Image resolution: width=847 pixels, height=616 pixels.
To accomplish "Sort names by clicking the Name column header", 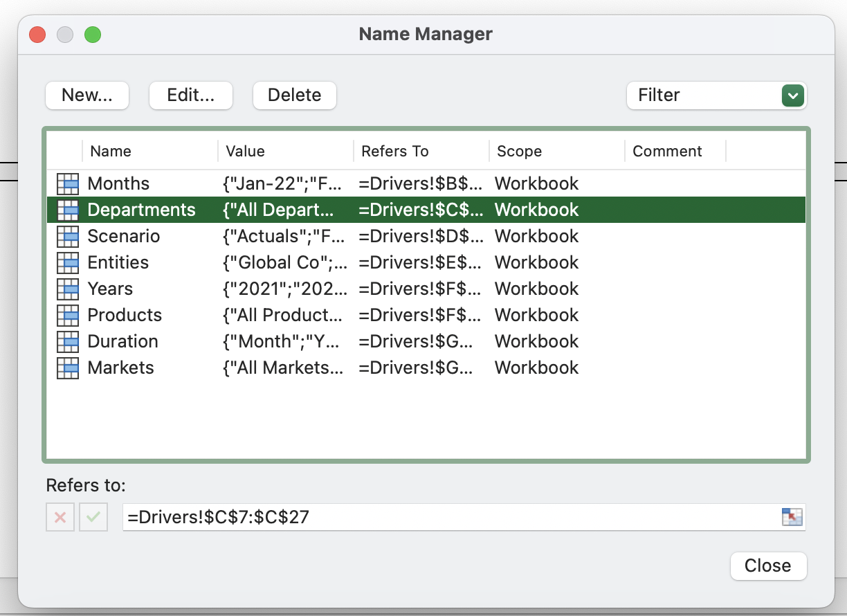I will (109, 151).
